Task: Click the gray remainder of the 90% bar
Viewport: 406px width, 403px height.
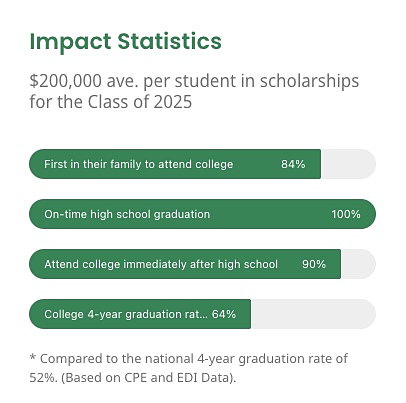Action: [x=358, y=264]
